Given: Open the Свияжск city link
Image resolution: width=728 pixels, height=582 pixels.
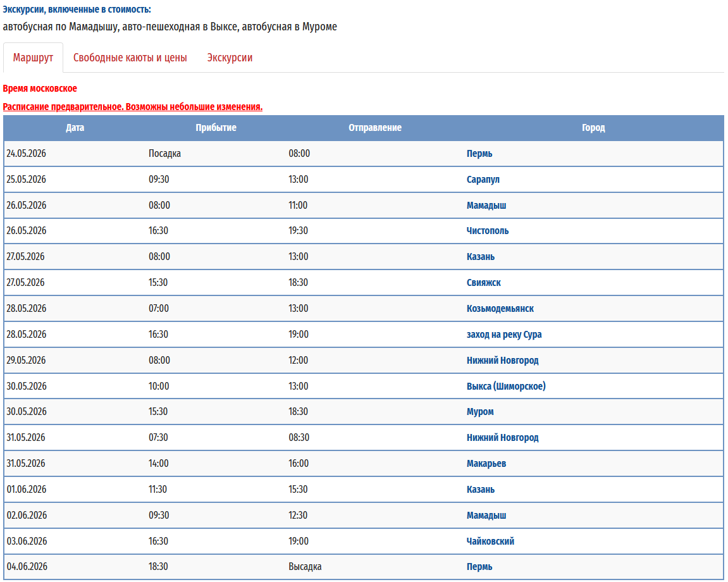Looking at the screenshot, I should 484,283.
